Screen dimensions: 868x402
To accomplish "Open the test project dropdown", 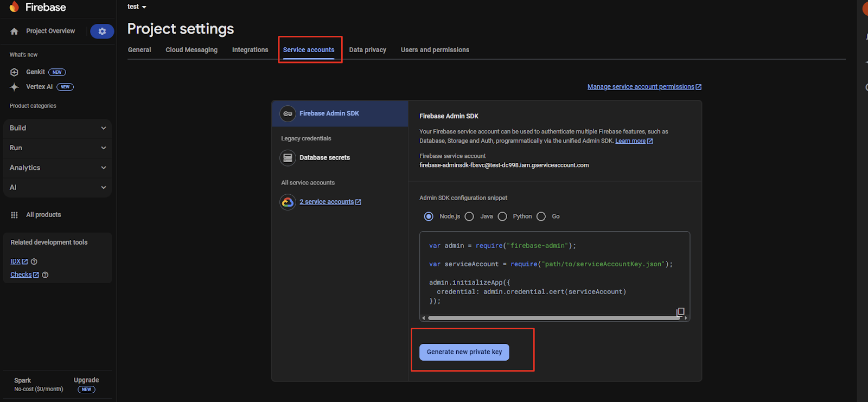I will (x=137, y=7).
